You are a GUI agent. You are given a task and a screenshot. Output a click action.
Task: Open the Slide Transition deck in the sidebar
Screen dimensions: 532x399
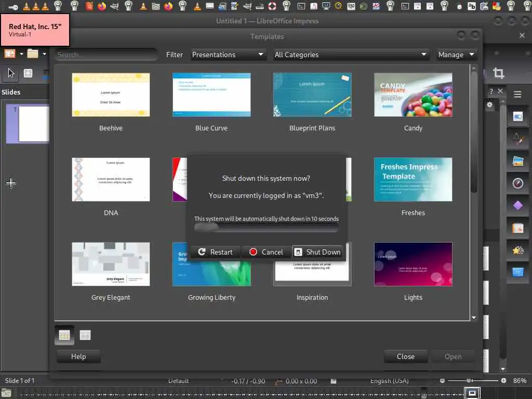[518, 228]
